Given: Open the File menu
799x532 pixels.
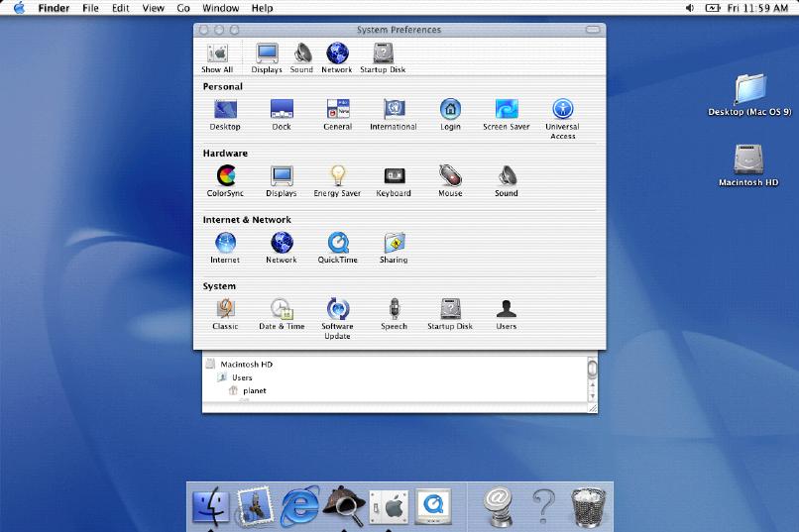Looking at the screenshot, I should [x=90, y=8].
